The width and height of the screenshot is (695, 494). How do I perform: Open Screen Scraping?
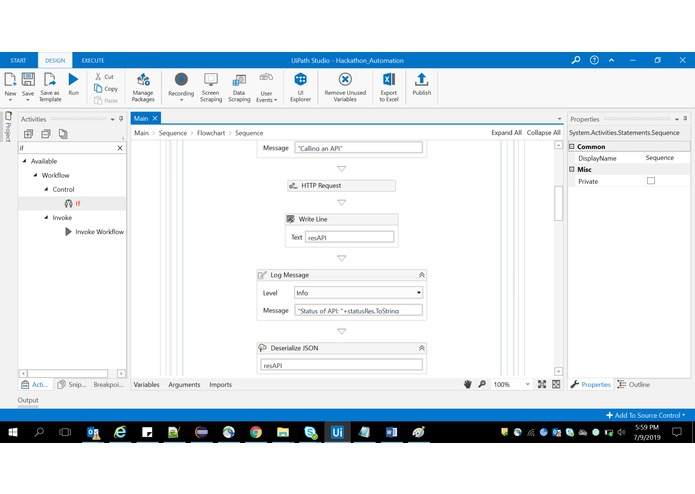point(211,87)
